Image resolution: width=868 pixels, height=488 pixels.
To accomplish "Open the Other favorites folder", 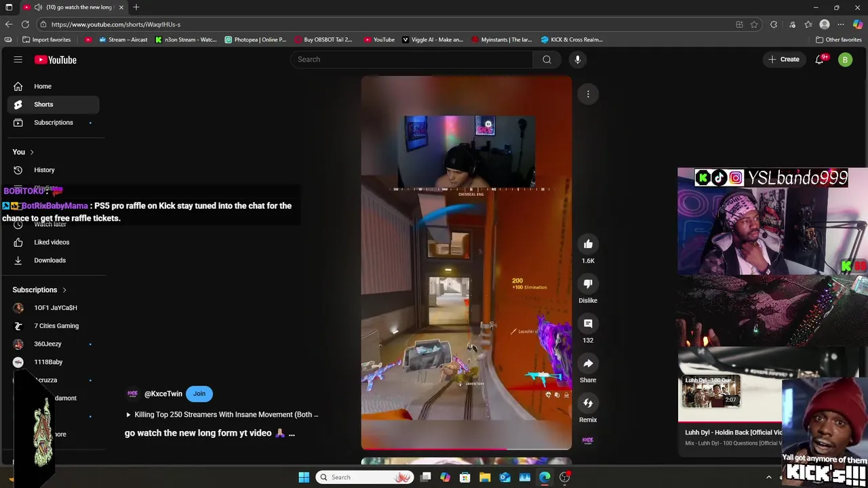I will click(838, 39).
